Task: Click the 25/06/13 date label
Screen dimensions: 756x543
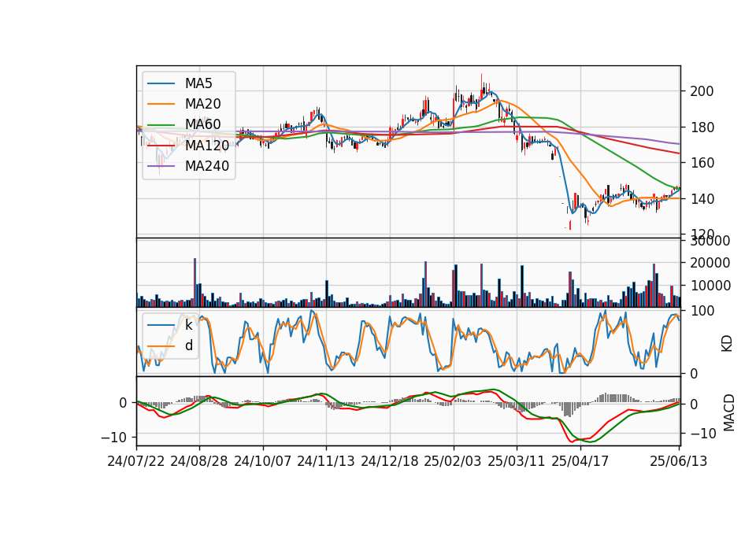Action: pos(678,461)
